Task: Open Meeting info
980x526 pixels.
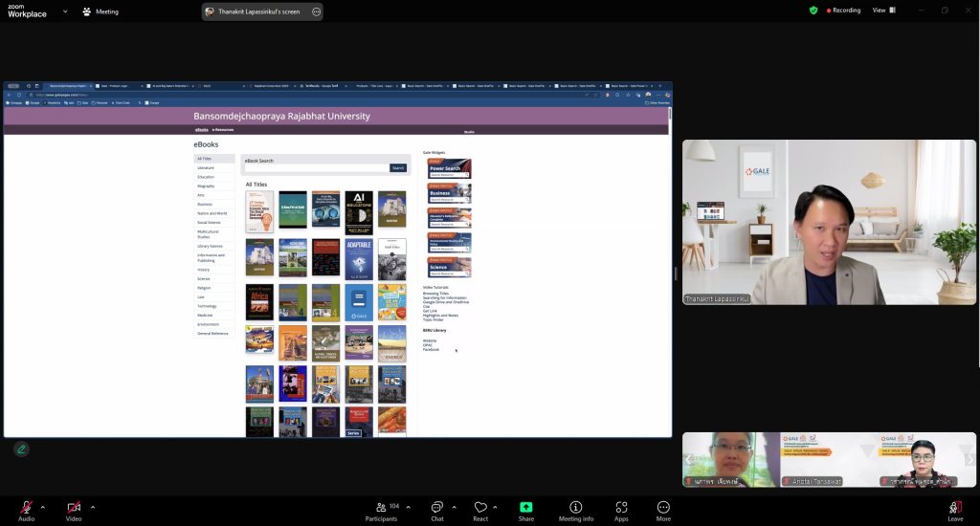Action: 575,511
